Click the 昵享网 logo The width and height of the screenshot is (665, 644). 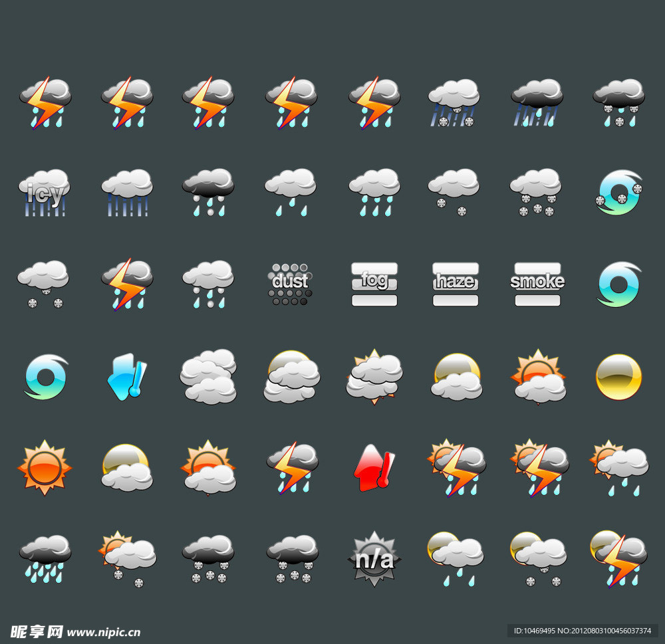pos(37,631)
